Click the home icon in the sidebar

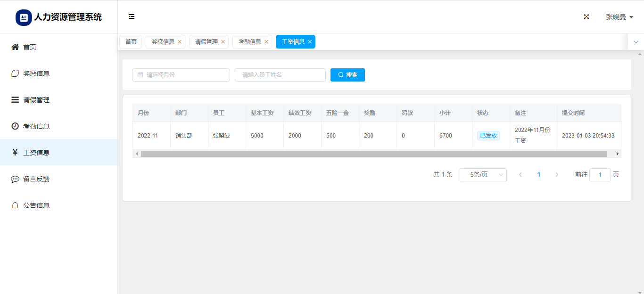coord(15,47)
